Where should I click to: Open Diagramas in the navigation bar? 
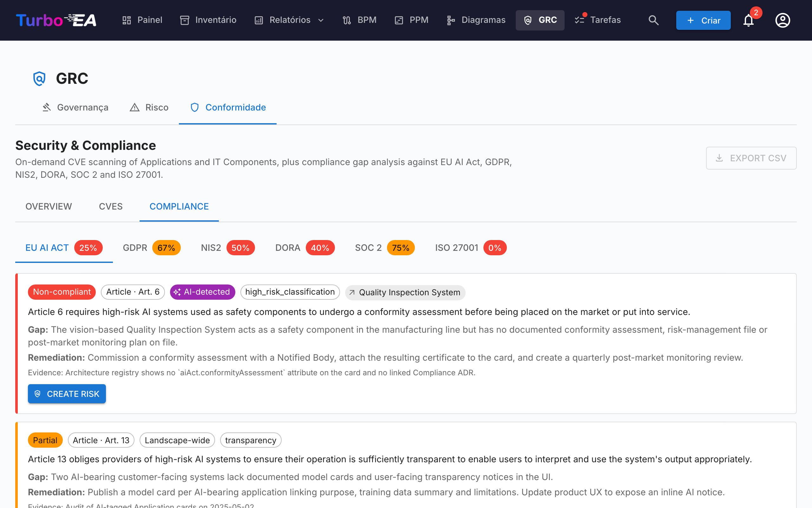[476, 20]
